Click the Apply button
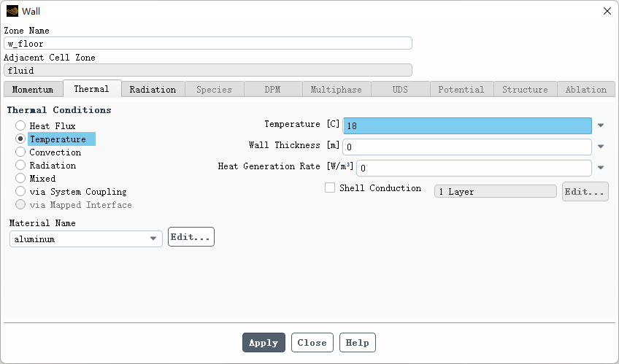 [264, 343]
